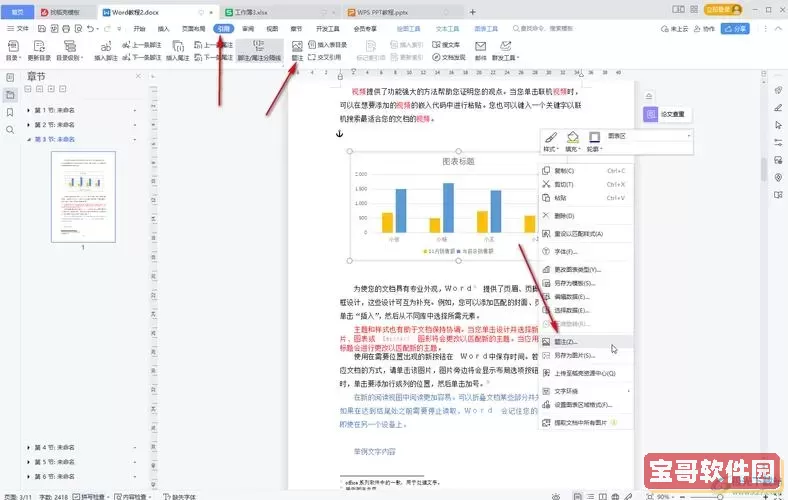Choose 题注(Z)... from the context menu

pos(585,342)
